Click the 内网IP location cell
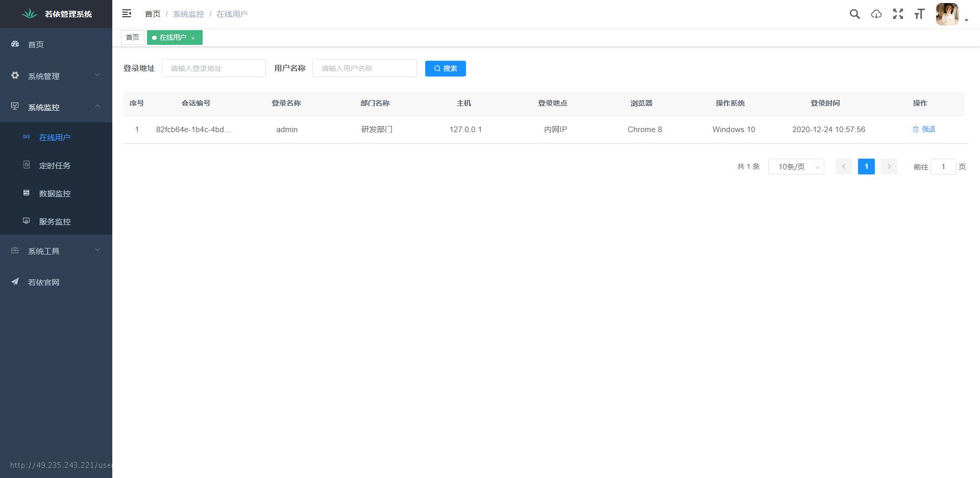The height and width of the screenshot is (478, 980). coord(555,130)
